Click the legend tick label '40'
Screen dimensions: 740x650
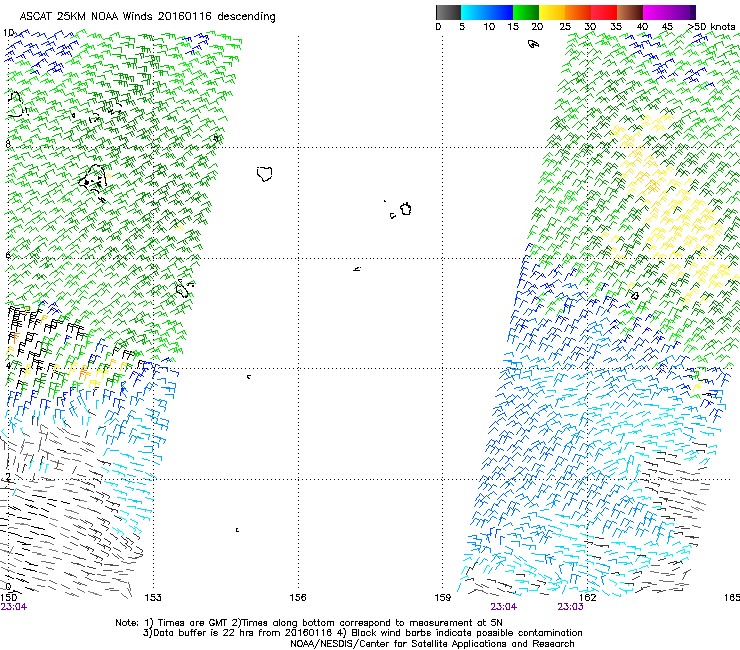(643, 27)
